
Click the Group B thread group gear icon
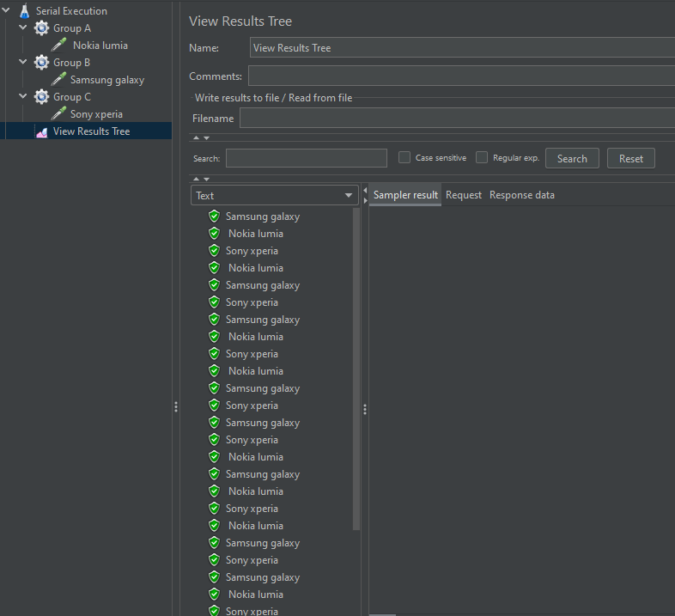[x=41, y=63]
